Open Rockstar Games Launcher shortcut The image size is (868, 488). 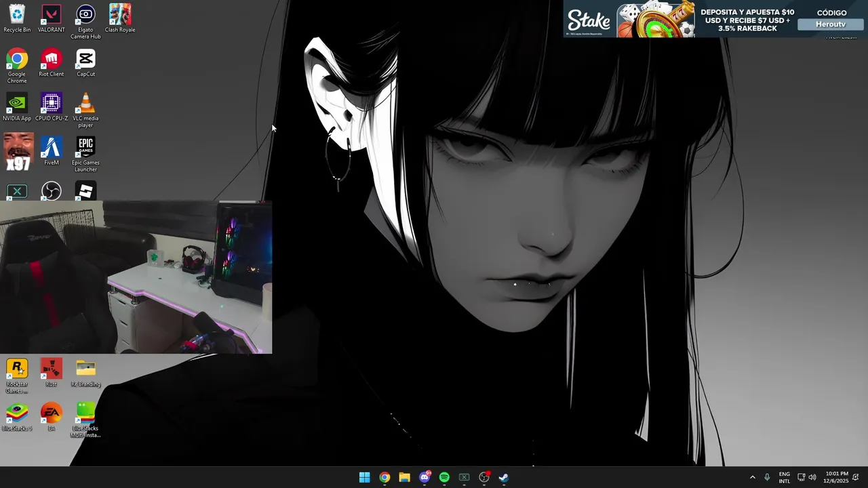(17, 376)
